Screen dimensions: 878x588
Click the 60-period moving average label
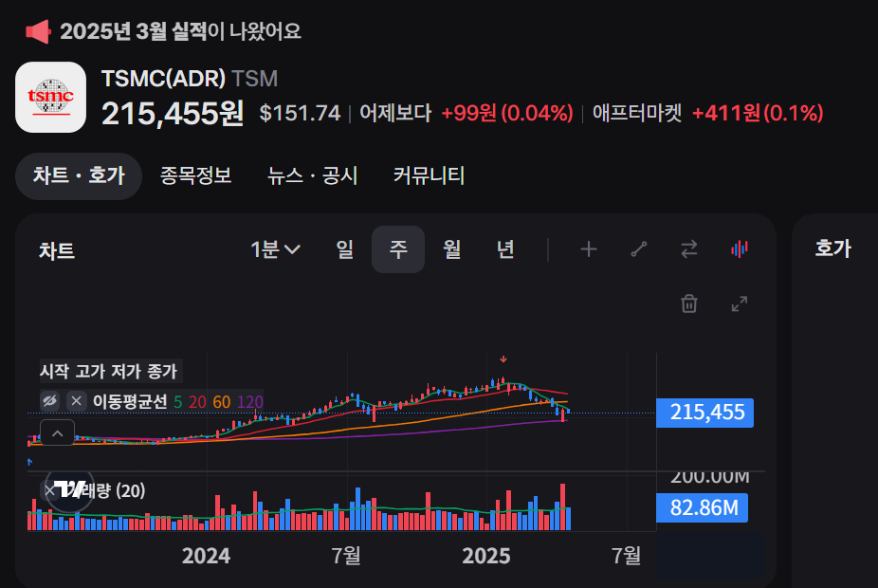point(221,401)
